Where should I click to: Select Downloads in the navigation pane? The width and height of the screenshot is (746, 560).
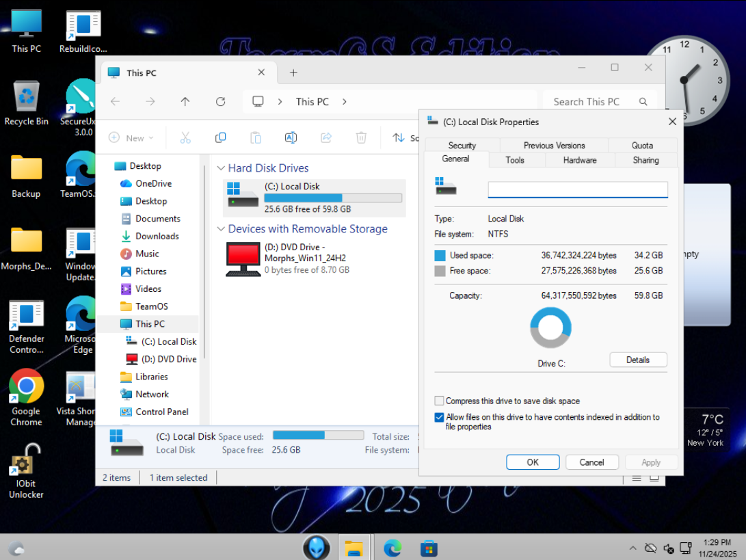157,236
